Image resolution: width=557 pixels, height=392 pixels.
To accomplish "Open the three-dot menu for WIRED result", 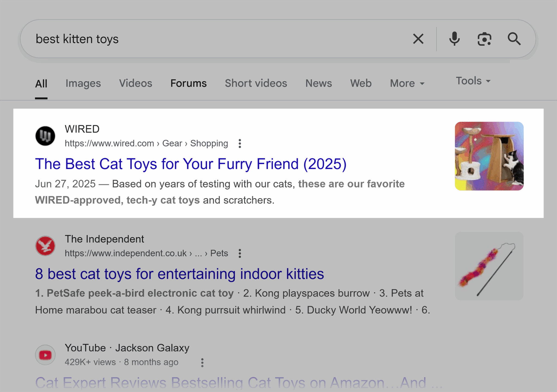I will pos(240,144).
